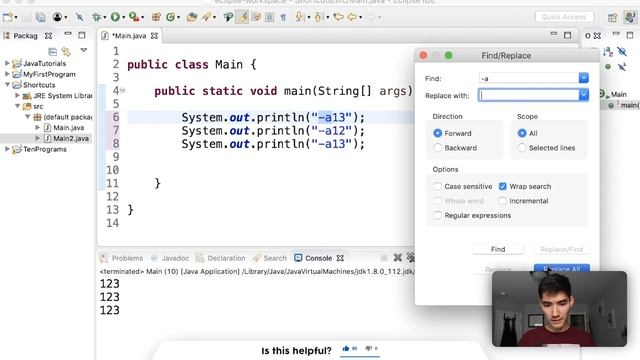Run the program with green Run icon
Screen dimensions: 640x360
[115, 17]
